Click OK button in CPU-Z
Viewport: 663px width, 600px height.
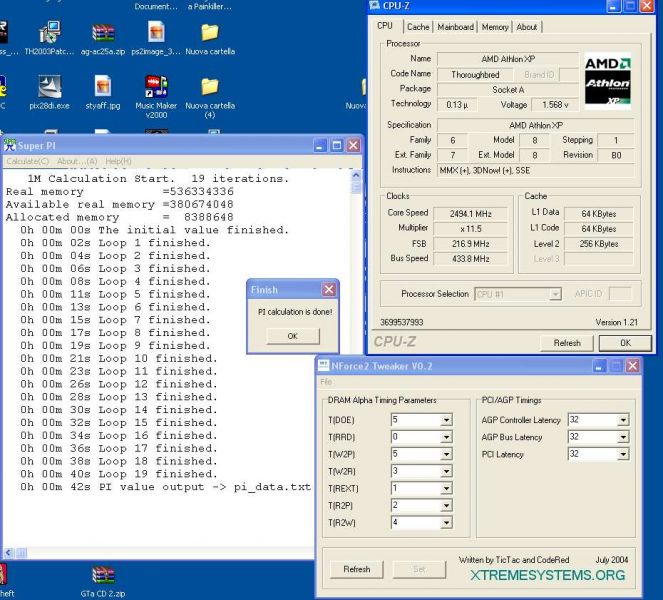625,342
